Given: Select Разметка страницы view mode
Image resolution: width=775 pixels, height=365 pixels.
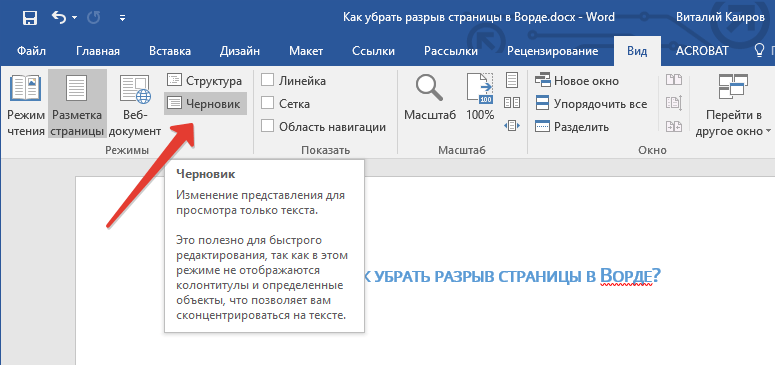Looking at the screenshot, I should (78, 104).
